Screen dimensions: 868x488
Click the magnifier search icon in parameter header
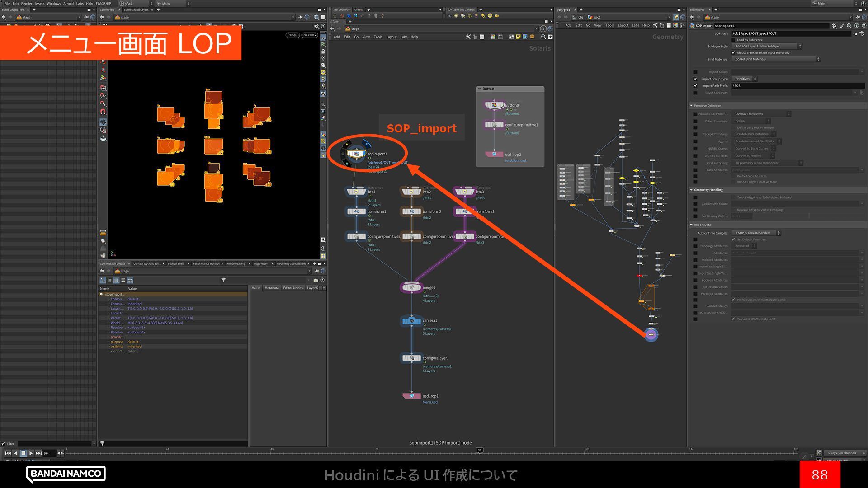[849, 26]
